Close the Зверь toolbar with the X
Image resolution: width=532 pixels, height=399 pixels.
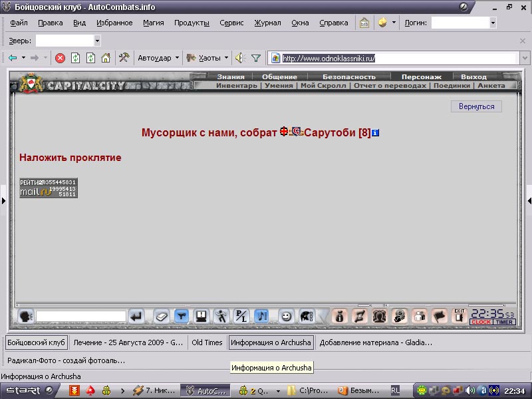pos(523,41)
